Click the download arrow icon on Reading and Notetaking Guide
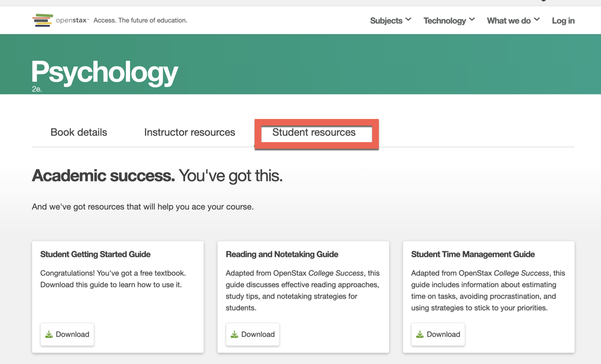Screen dimensions: 601x364 (x=236, y=334)
